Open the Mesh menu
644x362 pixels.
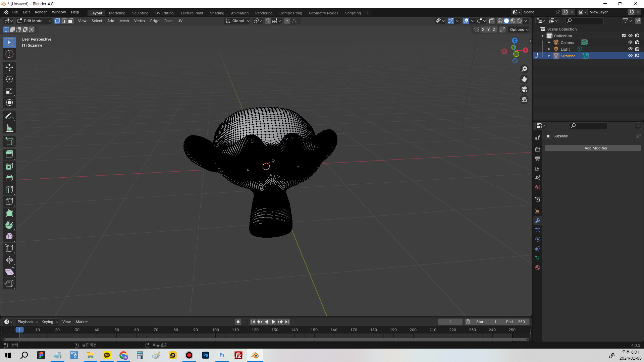[124, 21]
